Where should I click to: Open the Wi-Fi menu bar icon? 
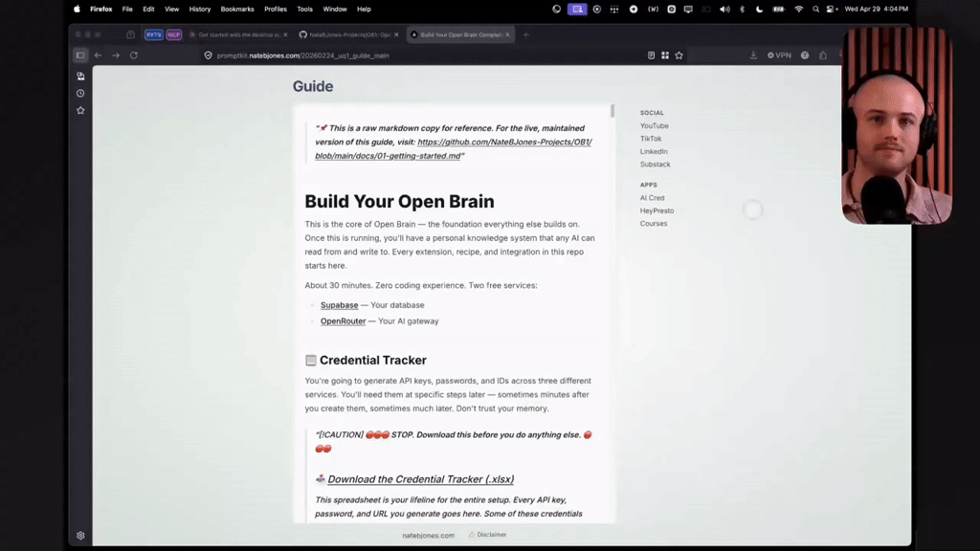point(799,10)
